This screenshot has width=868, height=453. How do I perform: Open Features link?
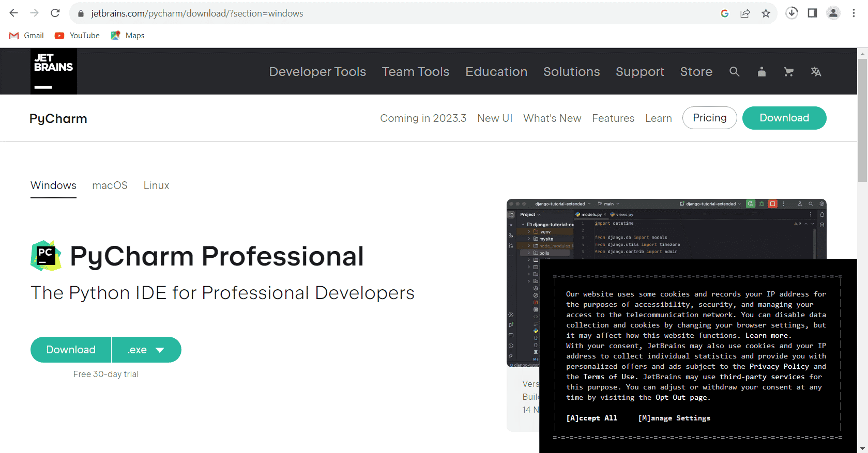click(x=613, y=118)
